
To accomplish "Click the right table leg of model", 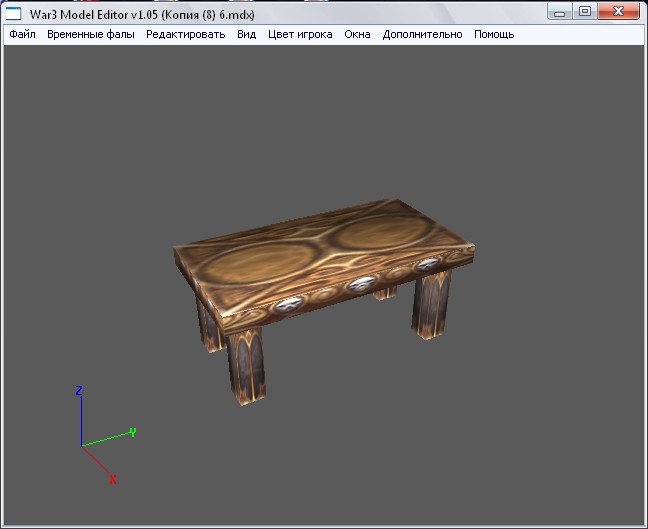I will point(432,304).
